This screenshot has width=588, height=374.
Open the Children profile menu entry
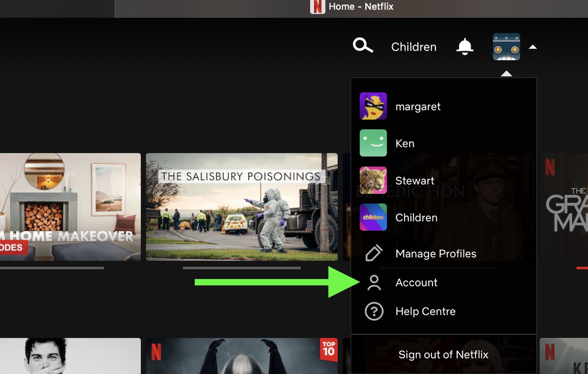coord(416,217)
